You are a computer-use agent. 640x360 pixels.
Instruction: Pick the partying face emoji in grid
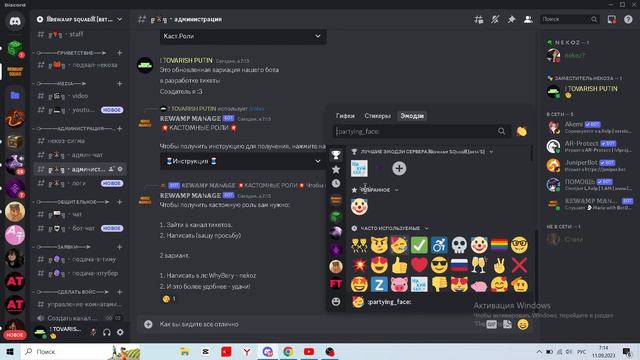[x=399, y=245]
